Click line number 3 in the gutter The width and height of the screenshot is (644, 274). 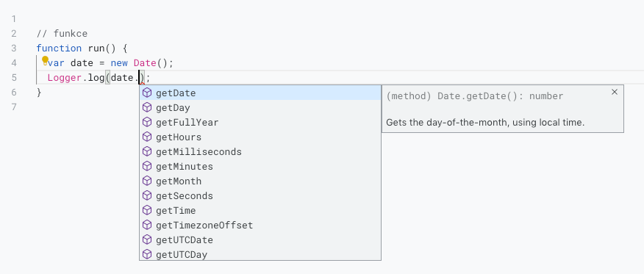[14, 48]
